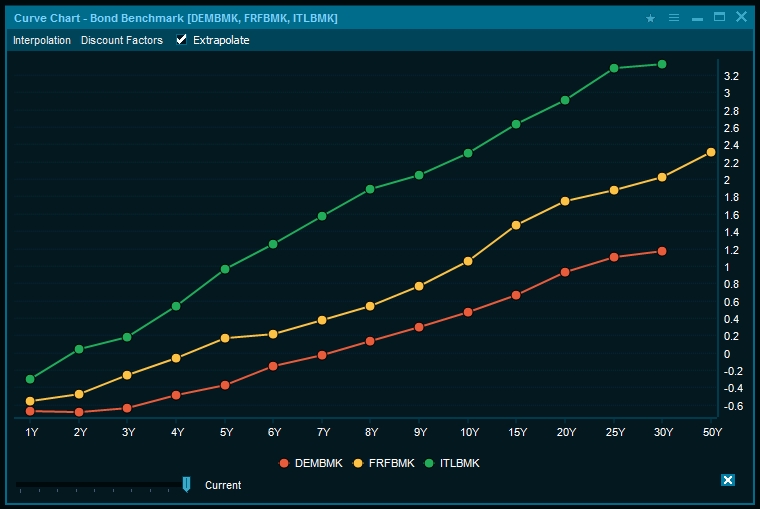Screen dimensions: 760x509
Task: Close the Curve Chart window
Action: pyautogui.click(x=741, y=17)
